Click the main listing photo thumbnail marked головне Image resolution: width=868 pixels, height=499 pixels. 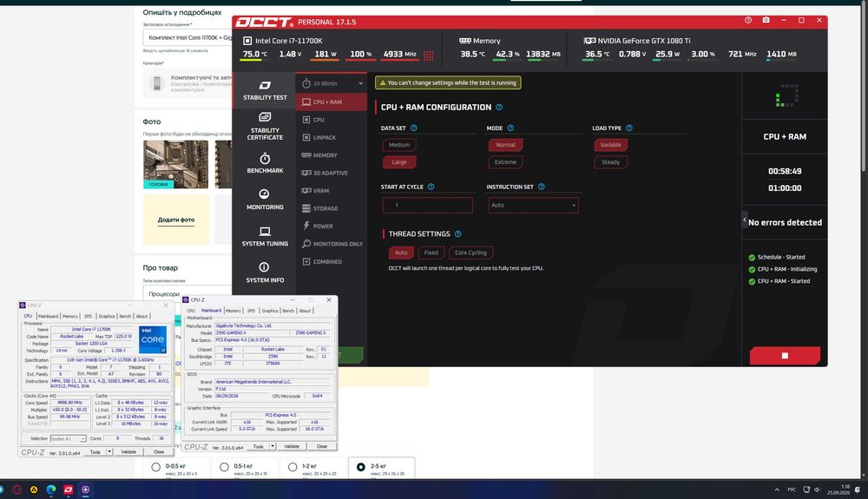point(176,164)
